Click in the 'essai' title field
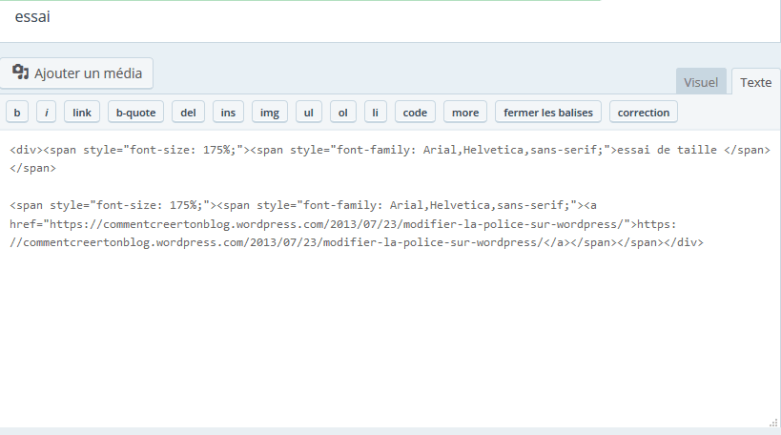Image resolution: width=781 pixels, height=435 pixels. pos(300,18)
